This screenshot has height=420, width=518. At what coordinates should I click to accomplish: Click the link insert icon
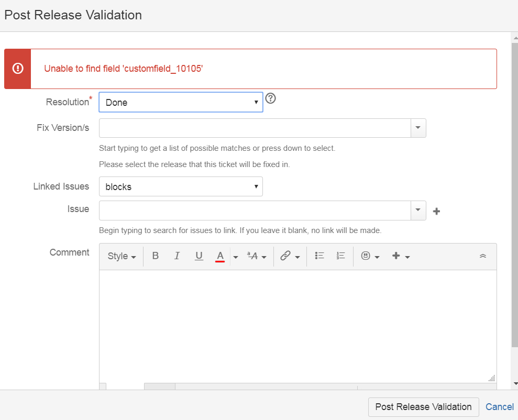pos(290,256)
